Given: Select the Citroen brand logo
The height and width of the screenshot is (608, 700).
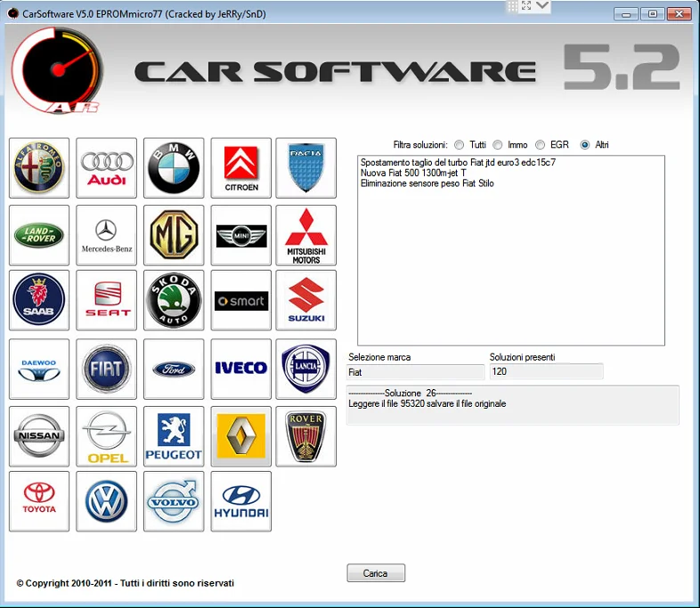Looking at the screenshot, I should [241, 167].
